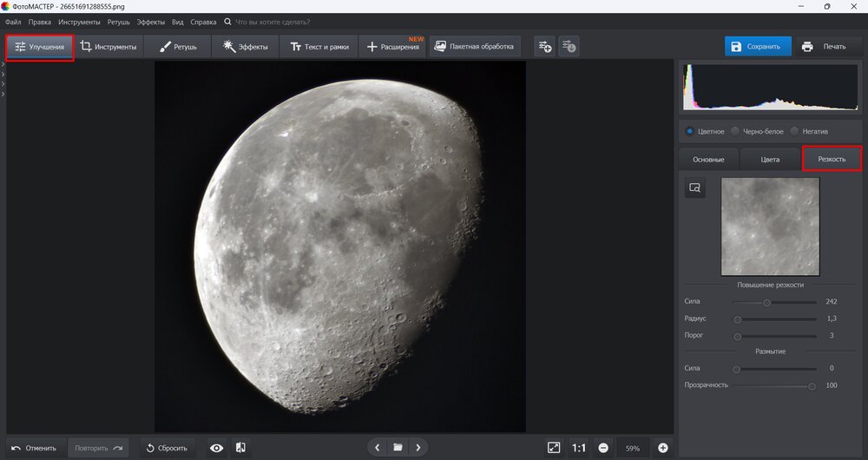Click the Сохранить button
This screenshot has height=460, width=868.
758,46
